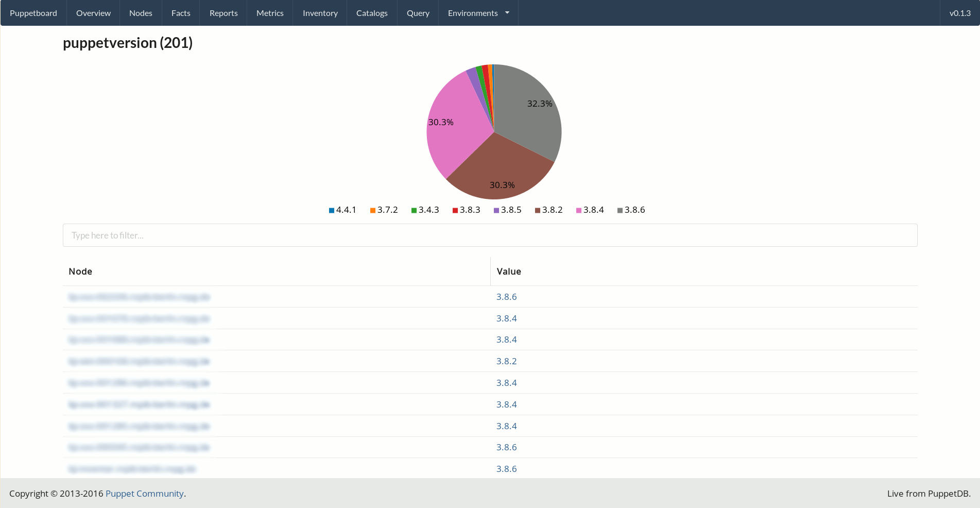Go to the Facts tab
980x508 pixels.
click(181, 13)
